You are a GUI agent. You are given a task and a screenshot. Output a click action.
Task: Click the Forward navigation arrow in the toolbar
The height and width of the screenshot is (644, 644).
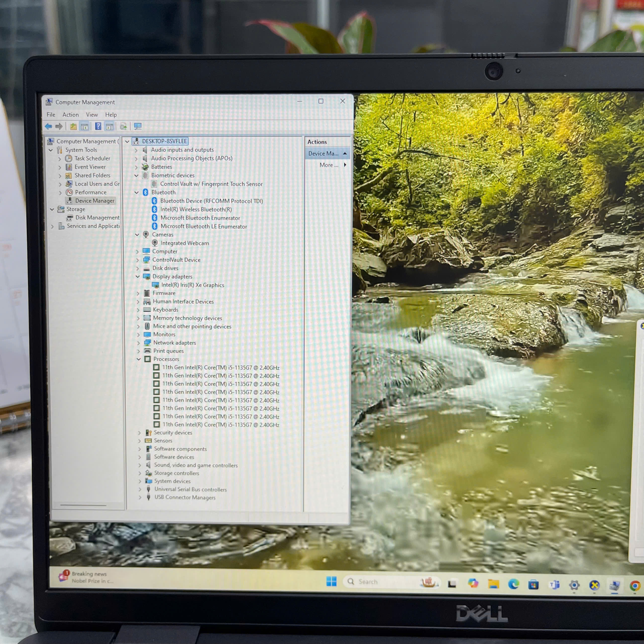coord(59,127)
